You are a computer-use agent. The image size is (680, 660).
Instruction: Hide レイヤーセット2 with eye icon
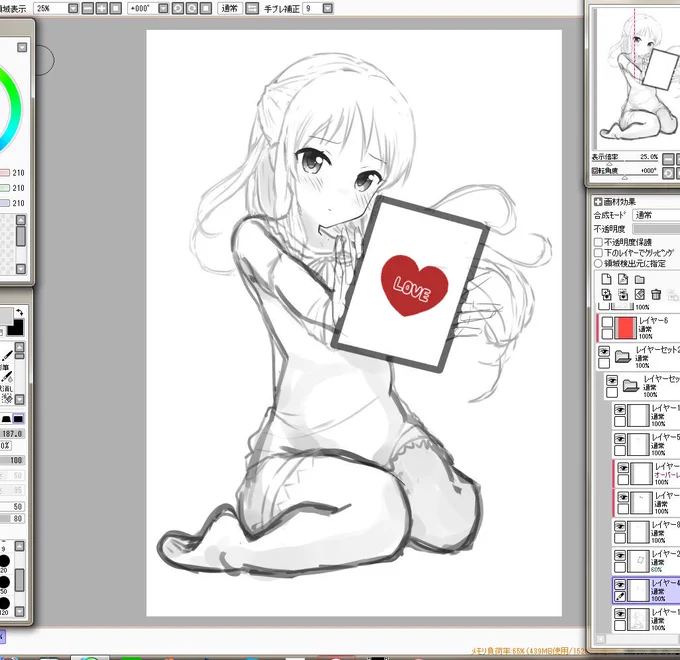point(604,351)
